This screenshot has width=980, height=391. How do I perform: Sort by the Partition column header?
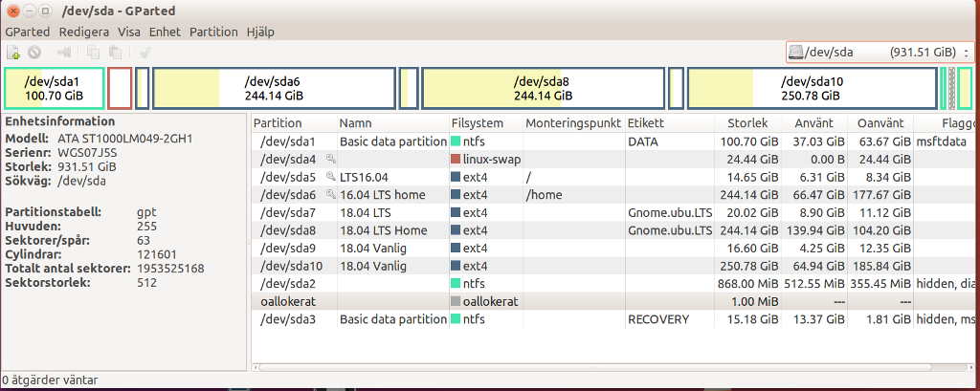(x=294, y=123)
